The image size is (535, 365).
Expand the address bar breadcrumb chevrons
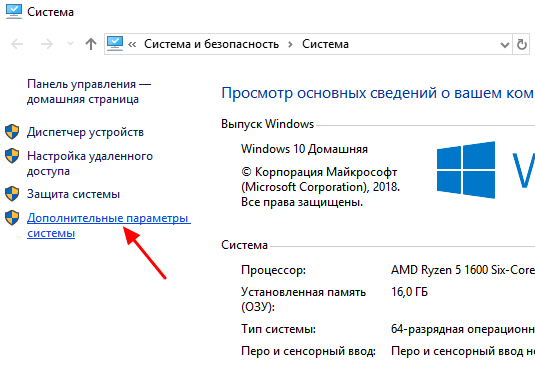[x=132, y=44]
